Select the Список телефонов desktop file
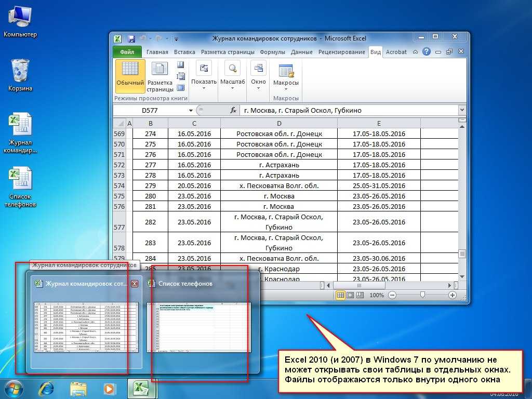532x399 pixels. [x=20, y=187]
